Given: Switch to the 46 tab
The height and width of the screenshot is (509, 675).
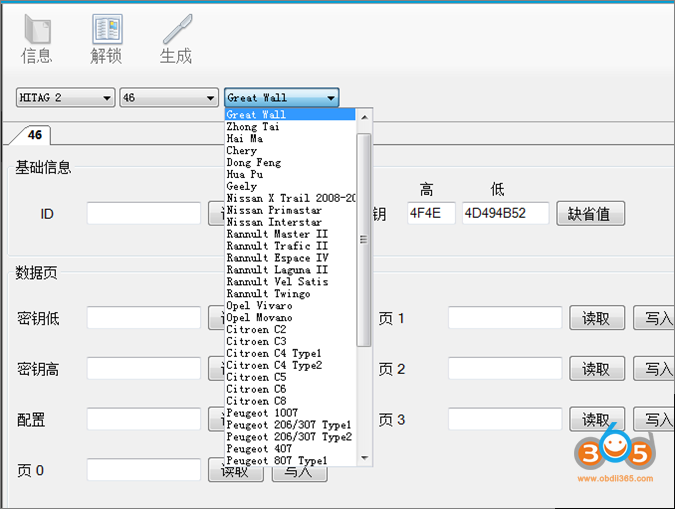Looking at the screenshot, I should (x=34, y=135).
